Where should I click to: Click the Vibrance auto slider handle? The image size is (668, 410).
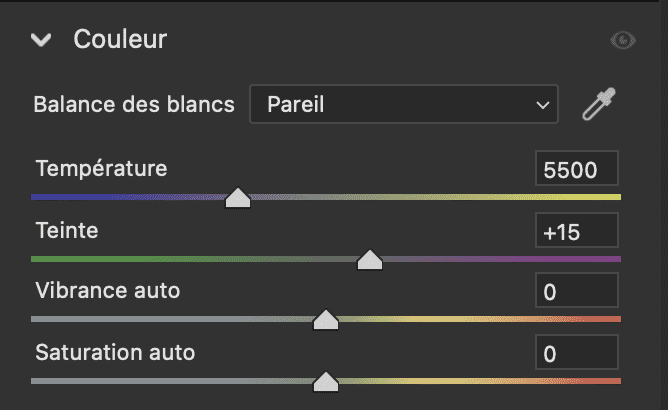[326, 320]
